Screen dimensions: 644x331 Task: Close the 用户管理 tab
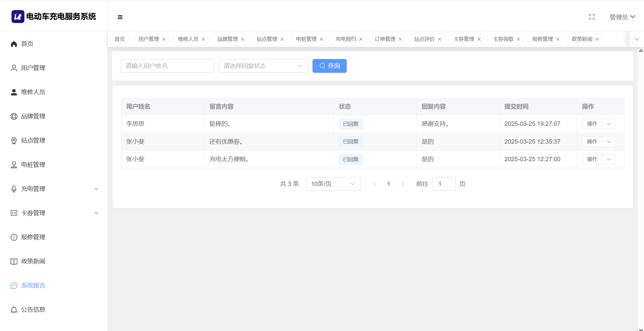click(164, 39)
